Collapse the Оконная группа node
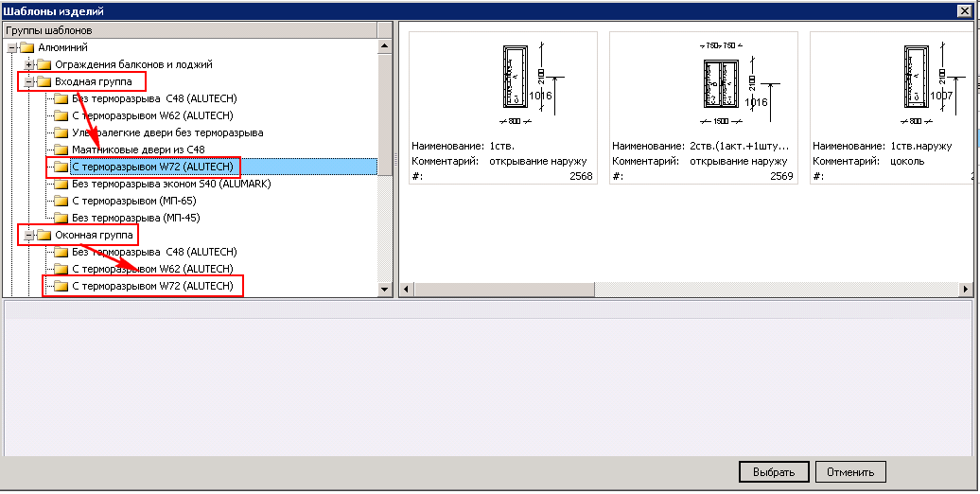 coord(28,235)
